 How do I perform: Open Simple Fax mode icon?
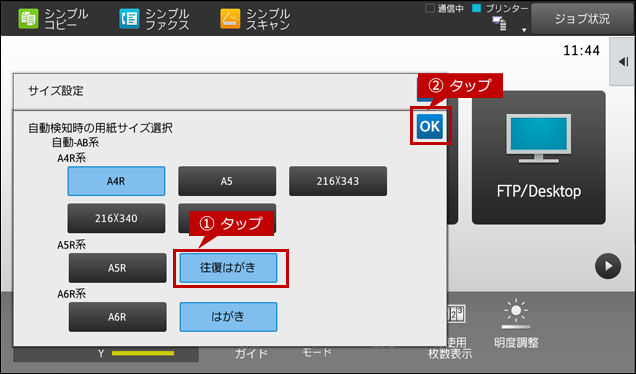tap(129, 19)
